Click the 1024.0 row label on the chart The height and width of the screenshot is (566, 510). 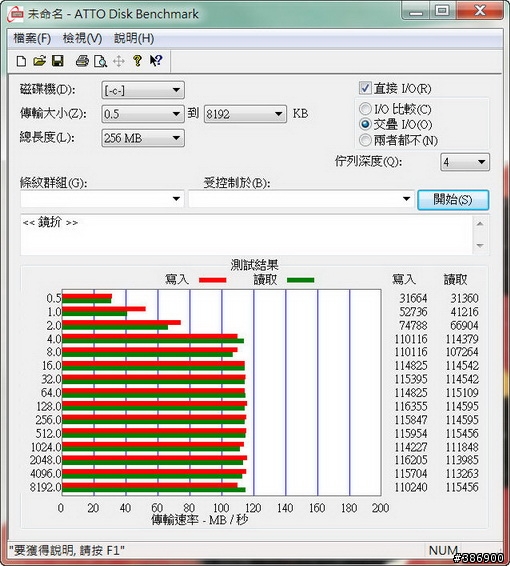pos(46,447)
